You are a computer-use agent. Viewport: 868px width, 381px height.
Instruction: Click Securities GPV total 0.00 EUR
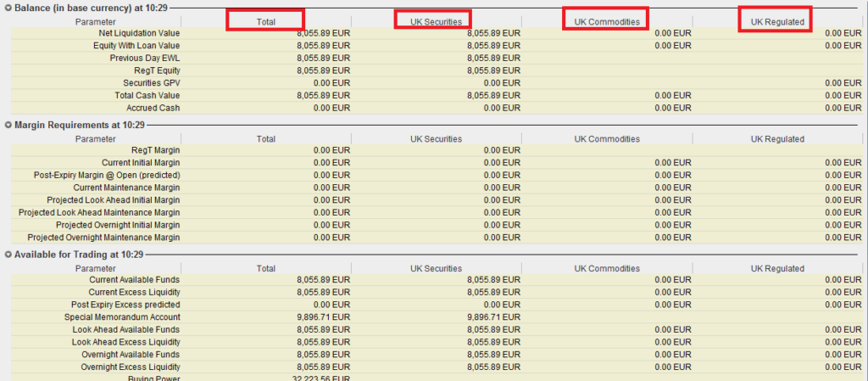(x=331, y=83)
